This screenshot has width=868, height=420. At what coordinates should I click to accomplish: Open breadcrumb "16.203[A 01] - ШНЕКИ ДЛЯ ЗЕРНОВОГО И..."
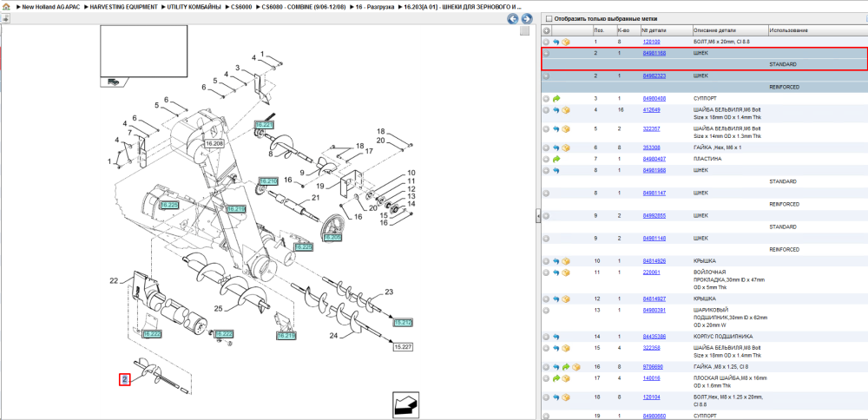click(x=464, y=7)
